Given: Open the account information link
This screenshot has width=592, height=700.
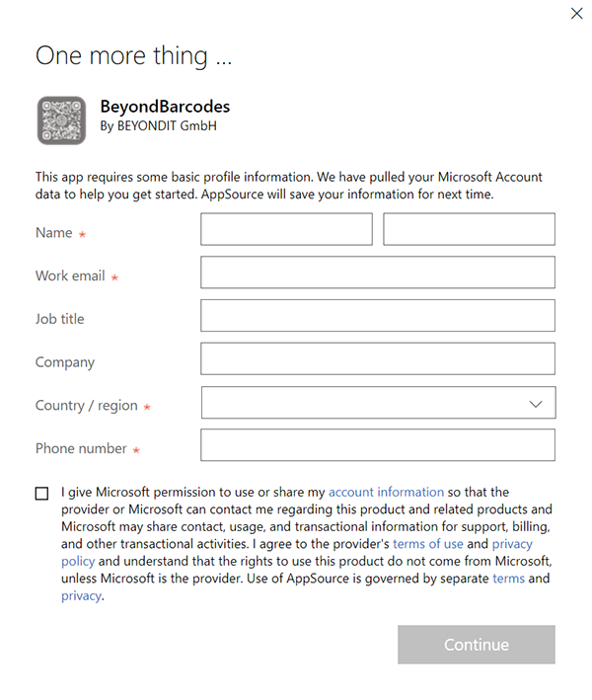Looking at the screenshot, I should [x=386, y=492].
